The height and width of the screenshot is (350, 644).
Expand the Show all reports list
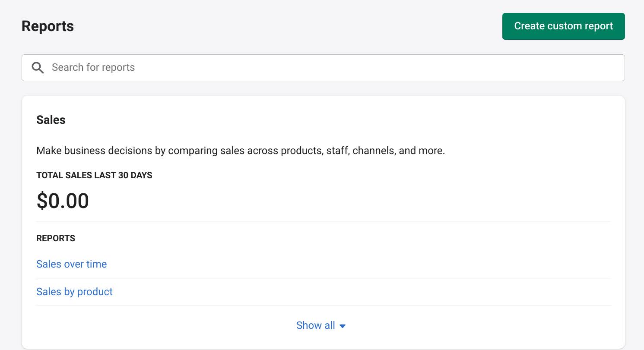point(316,325)
